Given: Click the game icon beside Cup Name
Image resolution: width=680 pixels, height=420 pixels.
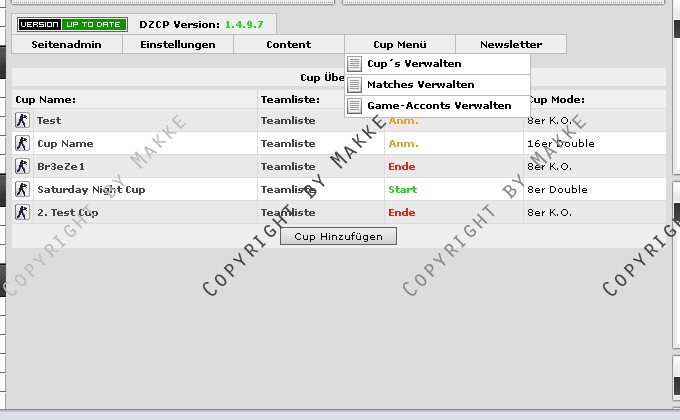Looking at the screenshot, I should click(x=22, y=143).
